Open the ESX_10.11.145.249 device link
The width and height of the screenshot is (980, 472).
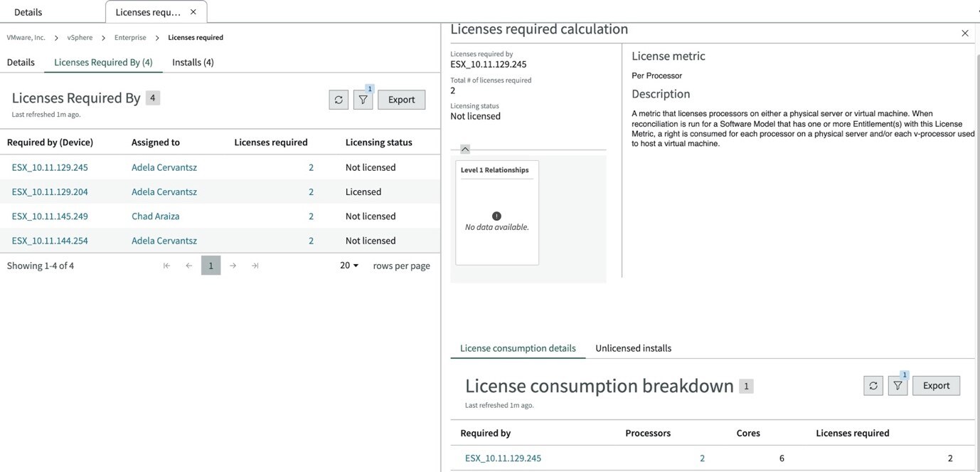coord(49,216)
